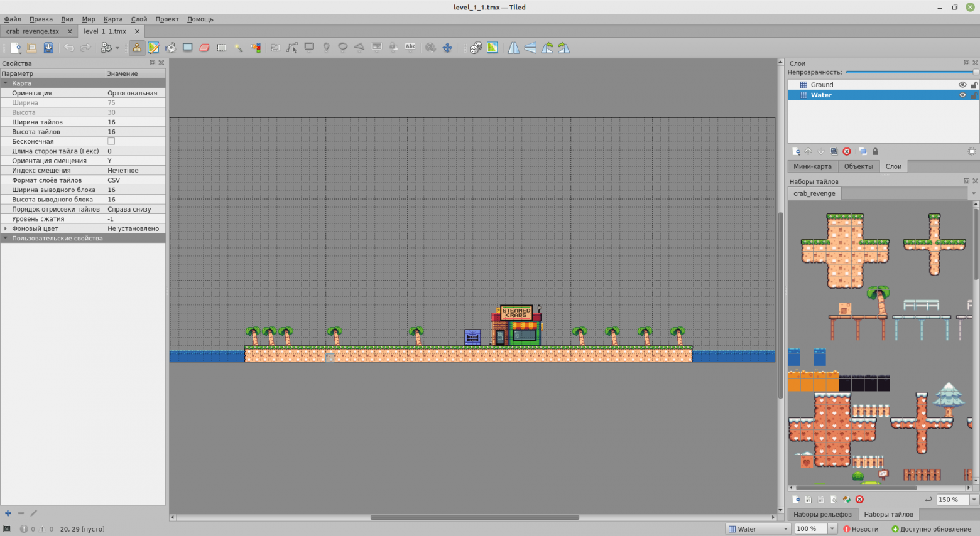
Task: Click the Flip Horizontally toolbar icon
Action: click(514, 48)
